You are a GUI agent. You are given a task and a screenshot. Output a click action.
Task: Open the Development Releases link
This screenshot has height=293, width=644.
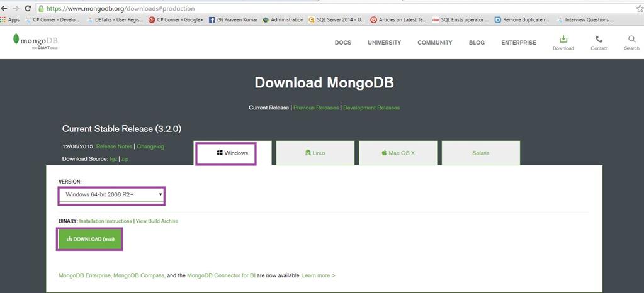(371, 108)
